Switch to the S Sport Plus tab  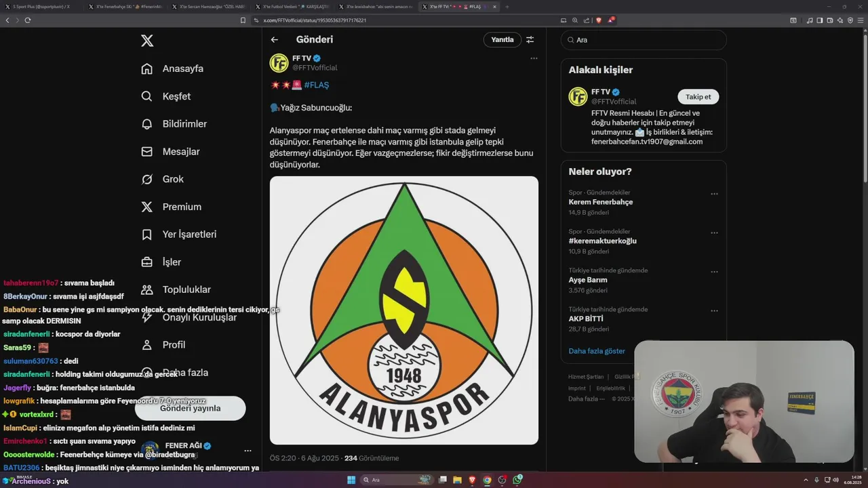41,7
